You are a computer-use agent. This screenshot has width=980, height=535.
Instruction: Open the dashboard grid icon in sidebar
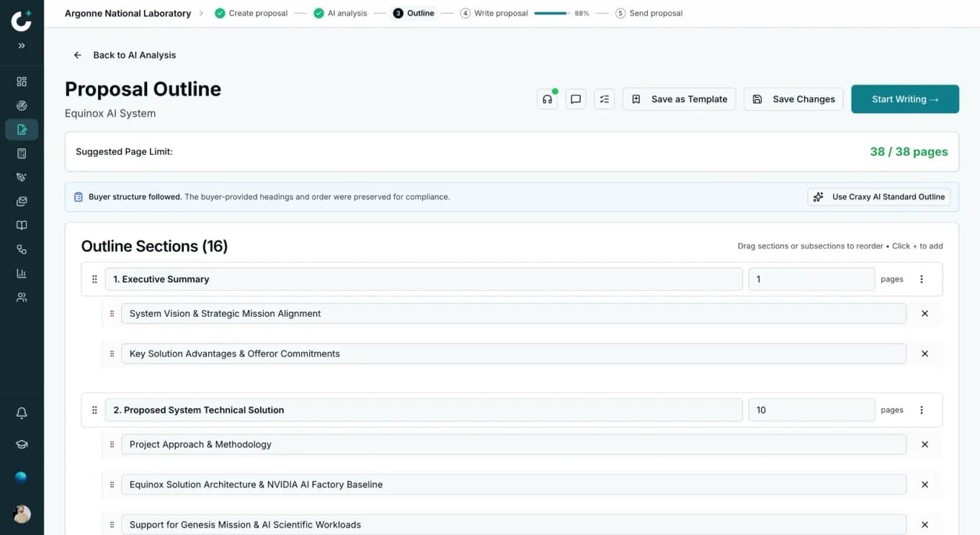[22, 81]
